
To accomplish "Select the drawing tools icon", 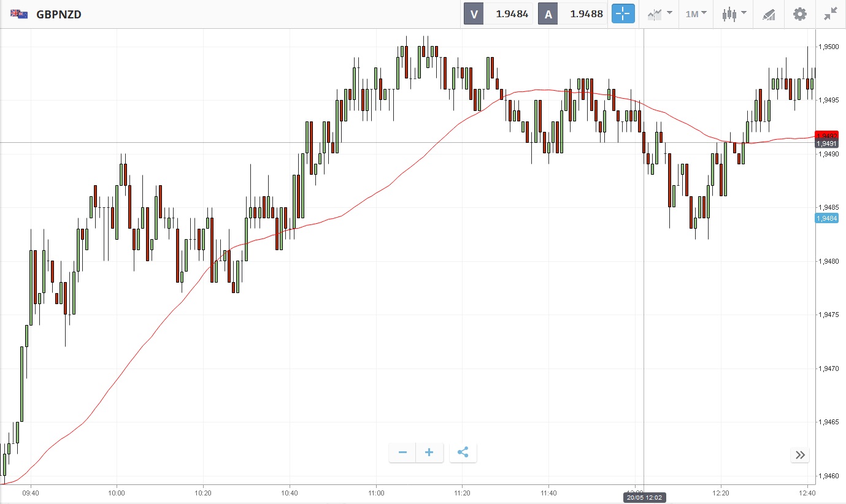I will point(769,13).
